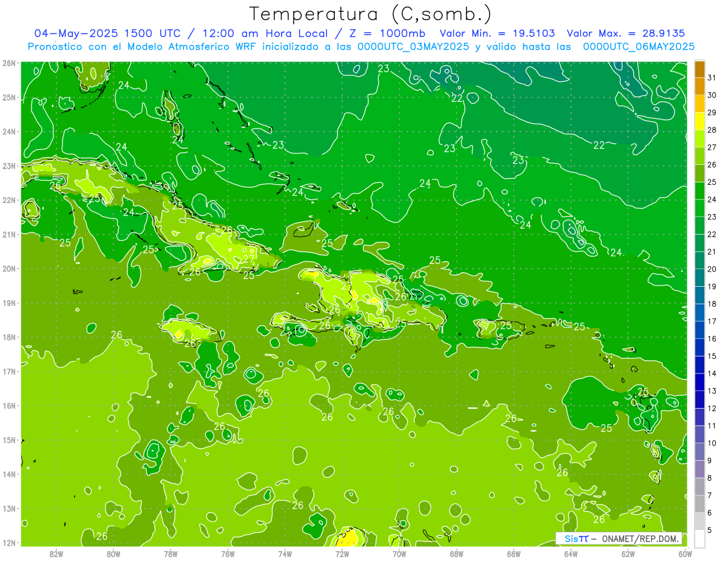Click the 80W longitude axis label
The image size is (728, 562).
113,554
